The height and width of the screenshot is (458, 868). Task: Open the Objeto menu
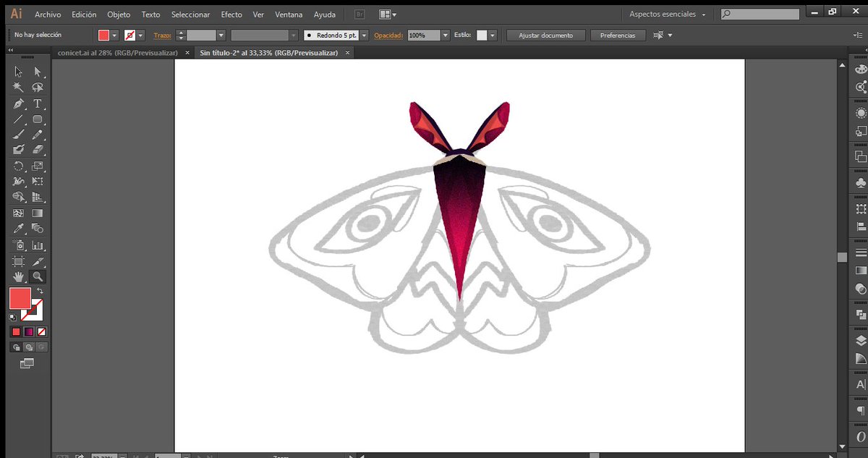coord(119,14)
